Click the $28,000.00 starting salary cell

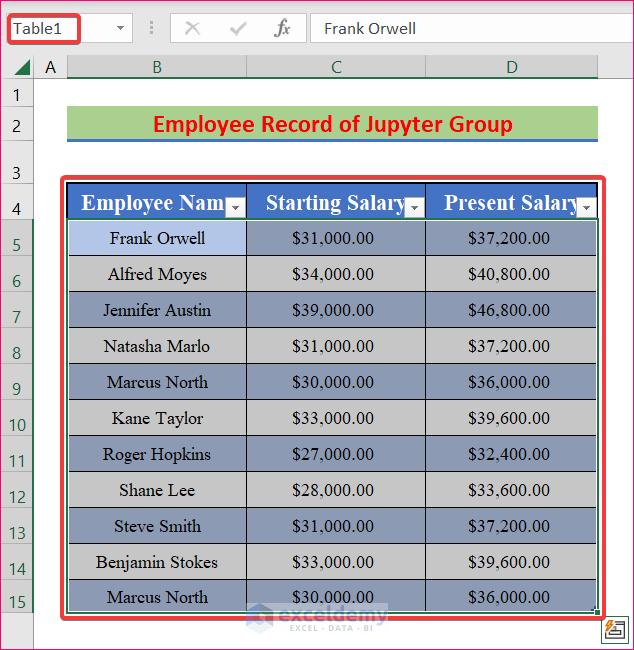[336, 490]
